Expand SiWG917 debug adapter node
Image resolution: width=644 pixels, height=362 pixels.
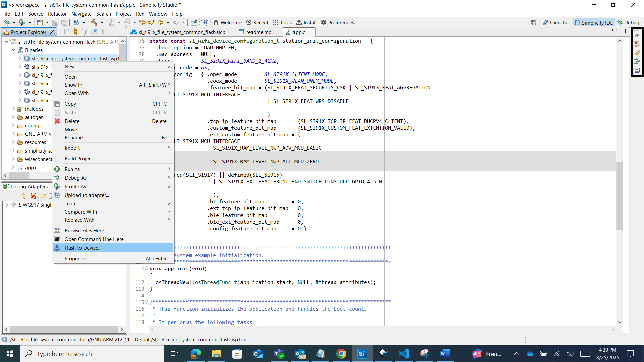7,205
